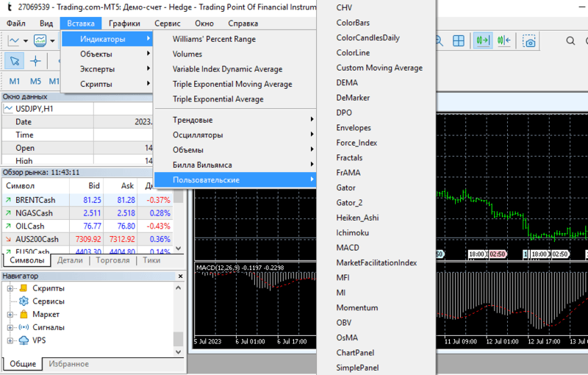Screen dimensions: 588x375
Task: Open dropdown arrow beside the indicators chart icon
Action: tap(52, 40)
